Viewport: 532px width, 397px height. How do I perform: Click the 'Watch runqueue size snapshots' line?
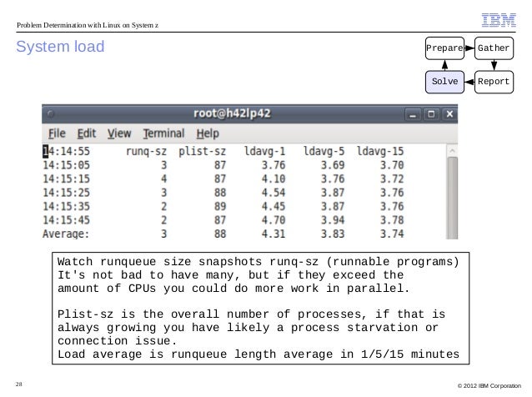point(258,262)
